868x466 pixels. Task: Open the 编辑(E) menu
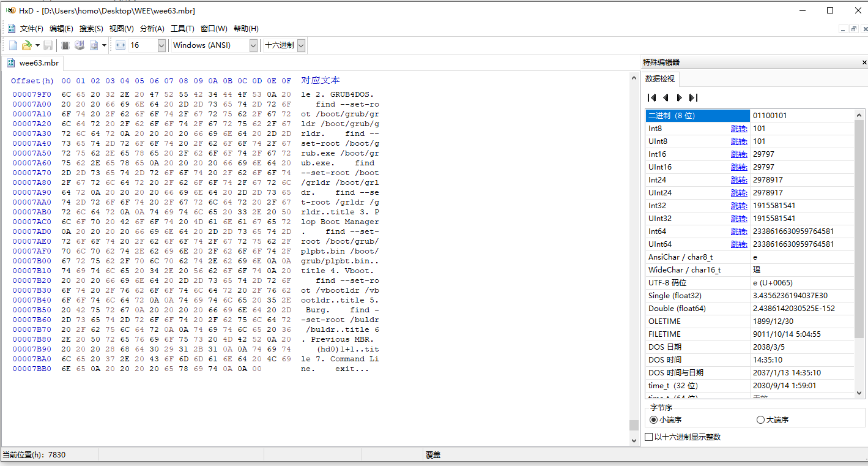(x=61, y=29)
